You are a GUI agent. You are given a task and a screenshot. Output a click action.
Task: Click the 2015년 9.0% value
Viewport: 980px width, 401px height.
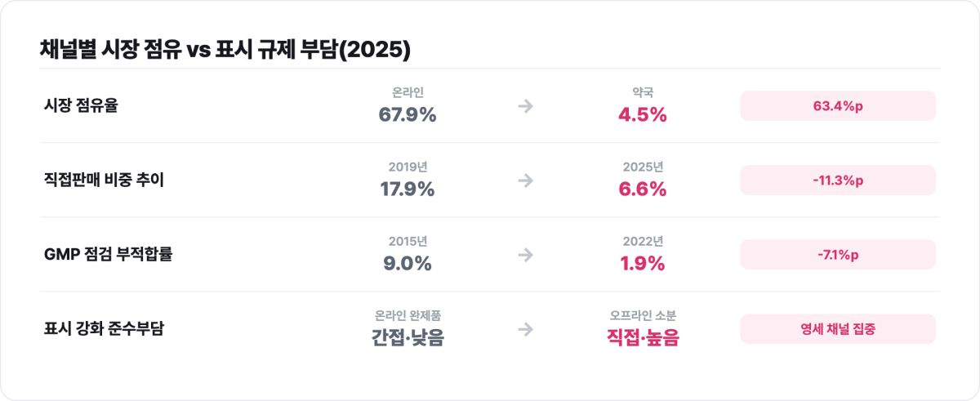point(408,263)
